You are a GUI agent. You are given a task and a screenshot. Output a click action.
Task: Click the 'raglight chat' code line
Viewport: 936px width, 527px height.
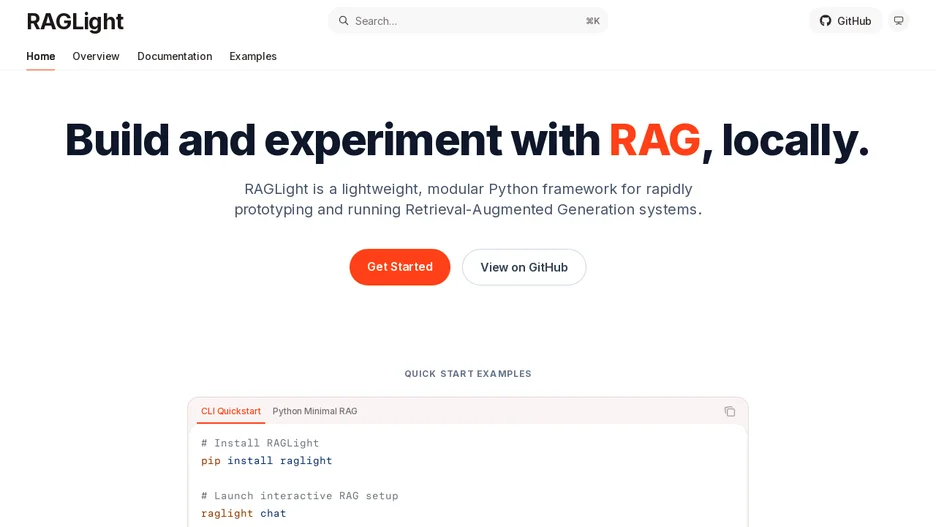tap(244, 513)
